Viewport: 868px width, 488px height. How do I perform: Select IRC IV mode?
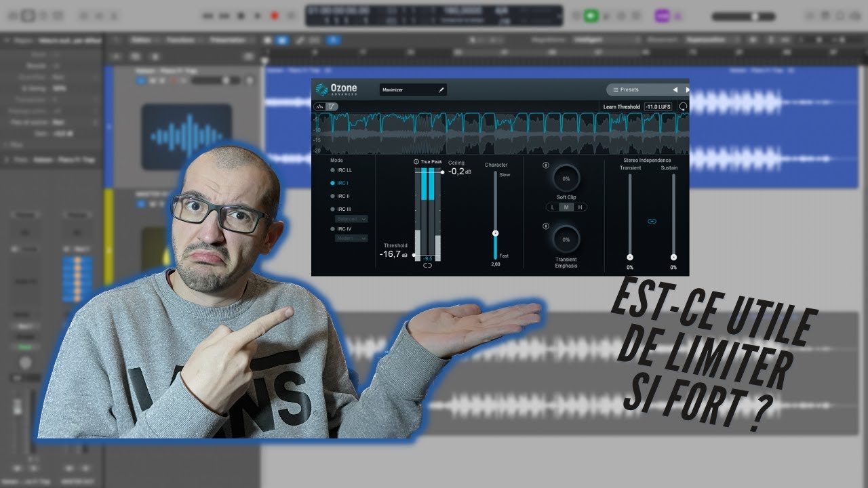coord(341,229)
